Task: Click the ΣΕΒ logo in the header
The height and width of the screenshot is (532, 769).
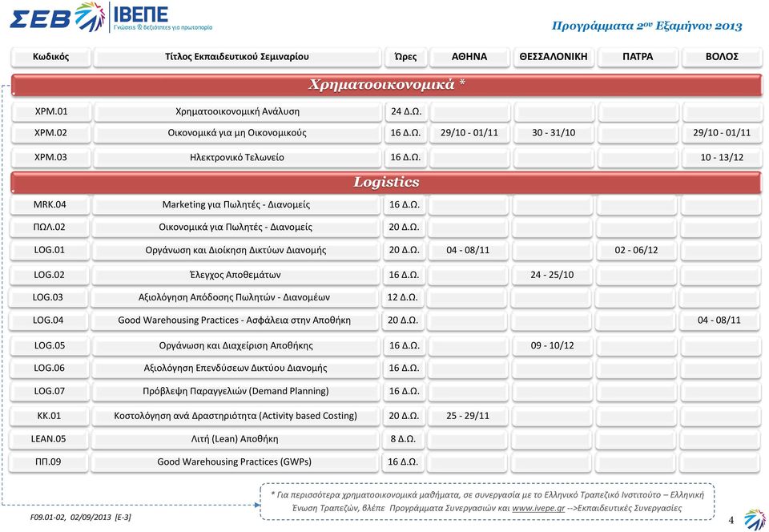Action: tap(57, 17)
